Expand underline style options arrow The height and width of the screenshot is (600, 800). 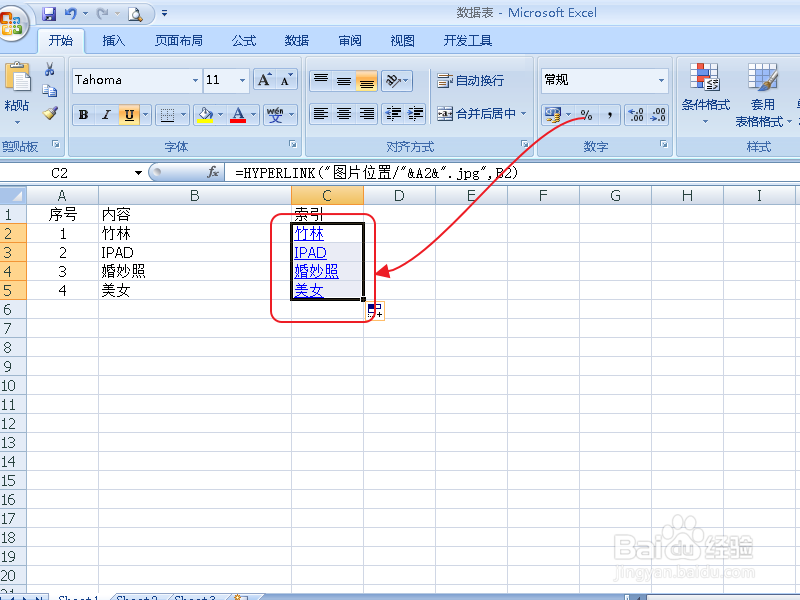(x=145, y=115)
